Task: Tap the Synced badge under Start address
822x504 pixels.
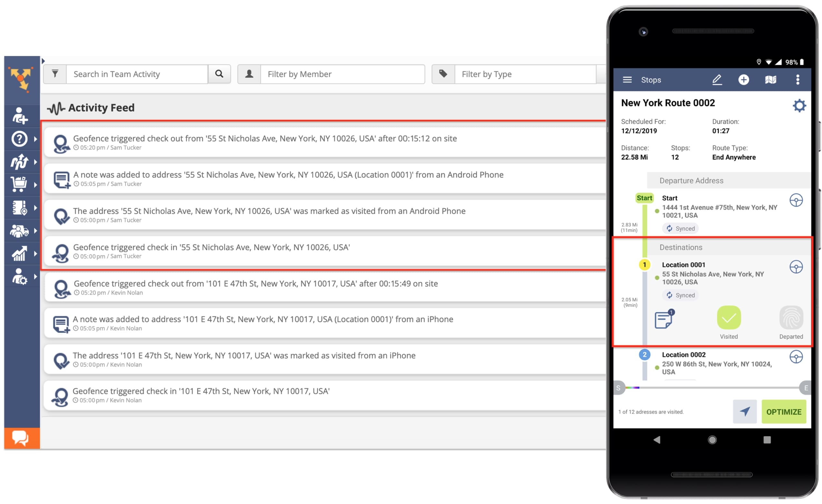Action: point(681,229)
